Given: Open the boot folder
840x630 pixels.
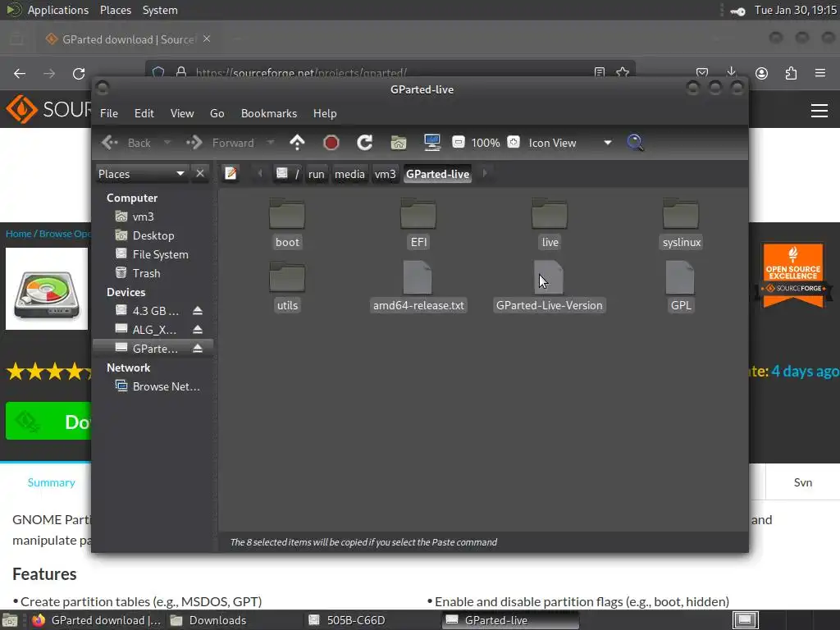Looking at the screenshot, I should [287, 224].
